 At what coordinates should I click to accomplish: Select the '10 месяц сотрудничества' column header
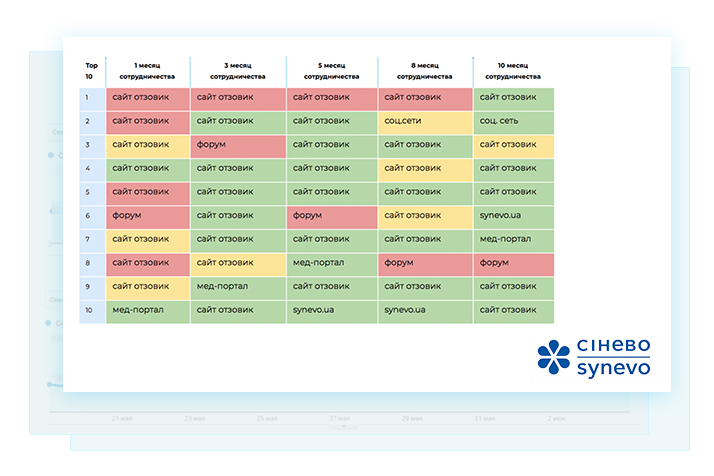point(513,70)
